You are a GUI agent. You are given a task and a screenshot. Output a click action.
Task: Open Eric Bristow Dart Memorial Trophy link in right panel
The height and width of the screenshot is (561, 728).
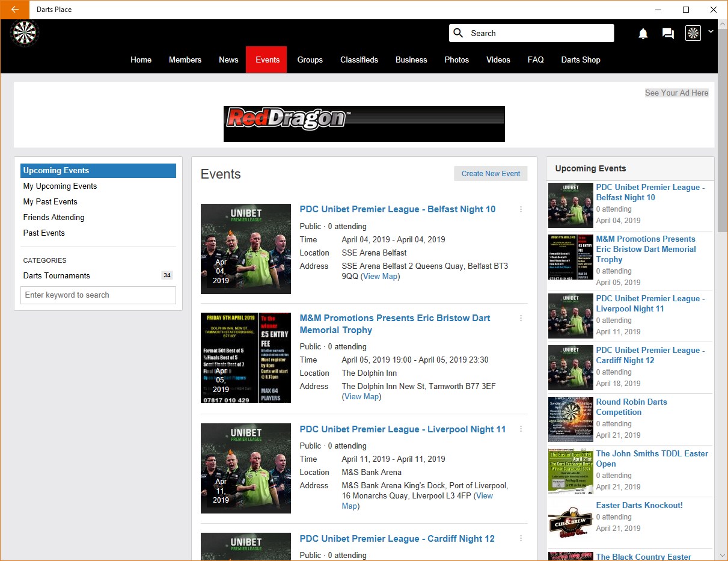pyautogui.click(x=646, y=250)
